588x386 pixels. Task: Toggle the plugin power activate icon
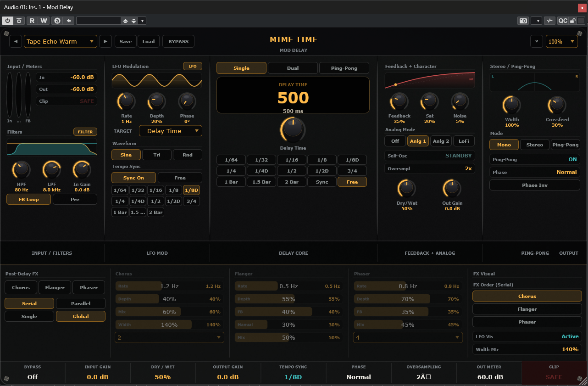click(8, 21)
